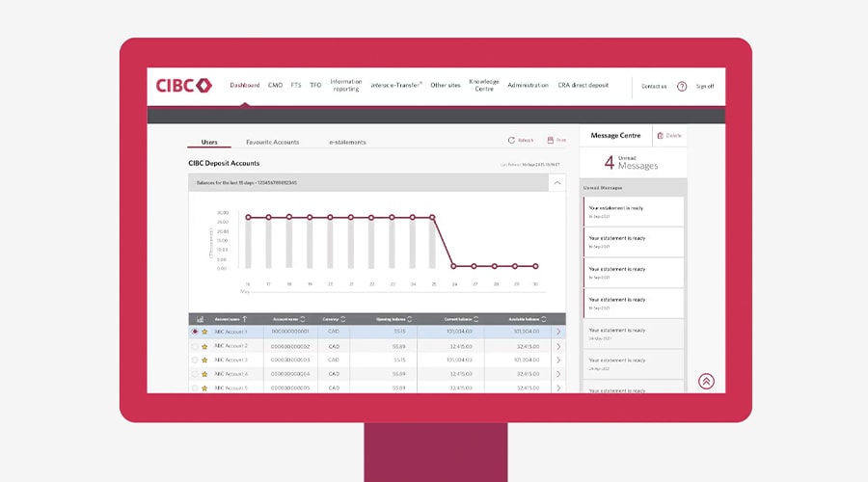Select the ABC Account 2 radio button
868x482 pixels.
click(194, 346)
